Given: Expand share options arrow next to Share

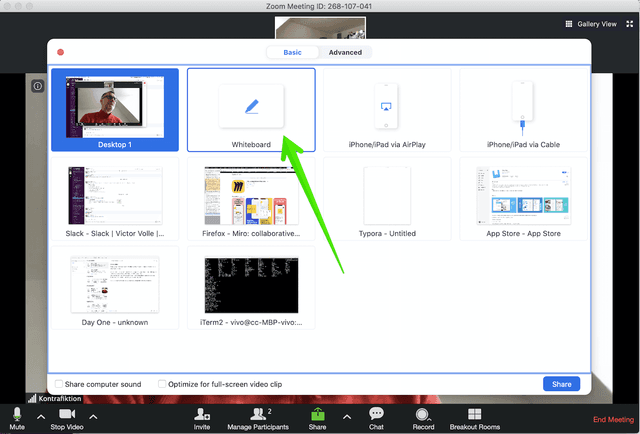Looking at the screenshot, I should click(346, 416).
